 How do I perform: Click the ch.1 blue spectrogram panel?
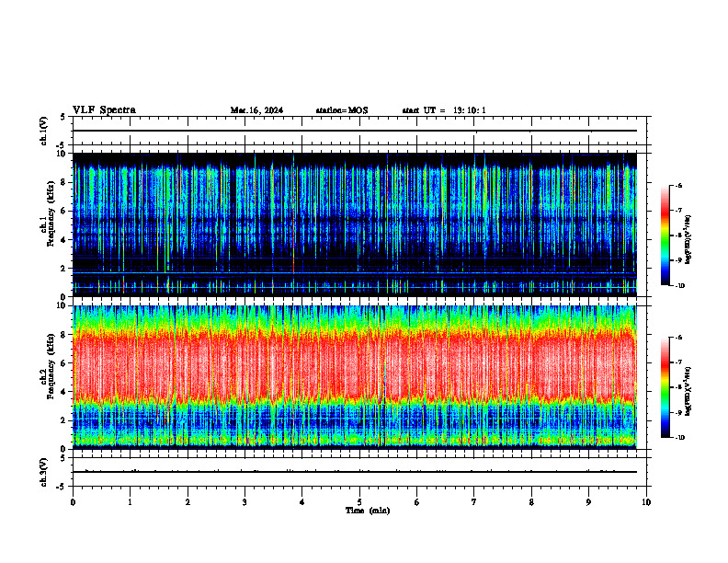(355, 224)
